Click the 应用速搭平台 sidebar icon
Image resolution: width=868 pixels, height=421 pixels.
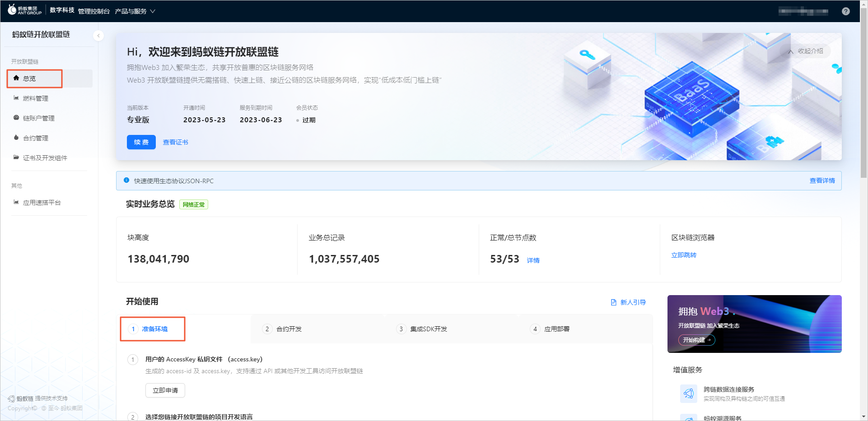pos(16,202)
